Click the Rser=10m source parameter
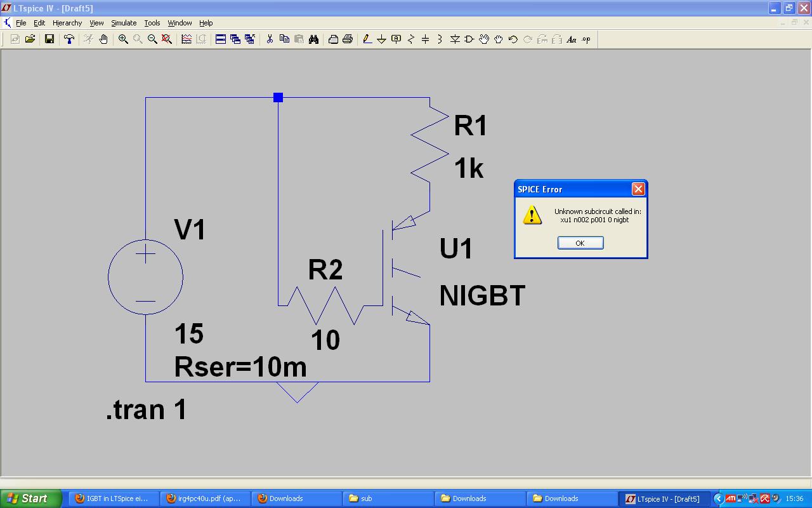The image size is (812, 508). pyautogui.click(x=240, y=367)
